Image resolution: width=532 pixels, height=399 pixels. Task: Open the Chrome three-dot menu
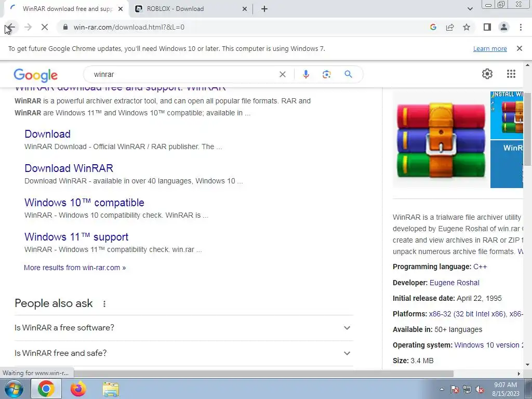coord(521,27)
